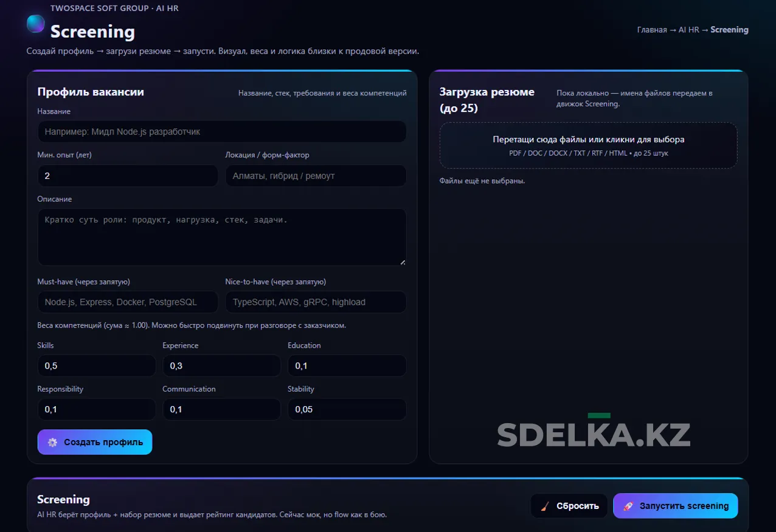Click the SDELKA.KZ watermark logo
This screenshot has width=776, height=532.
coord(594,434)
